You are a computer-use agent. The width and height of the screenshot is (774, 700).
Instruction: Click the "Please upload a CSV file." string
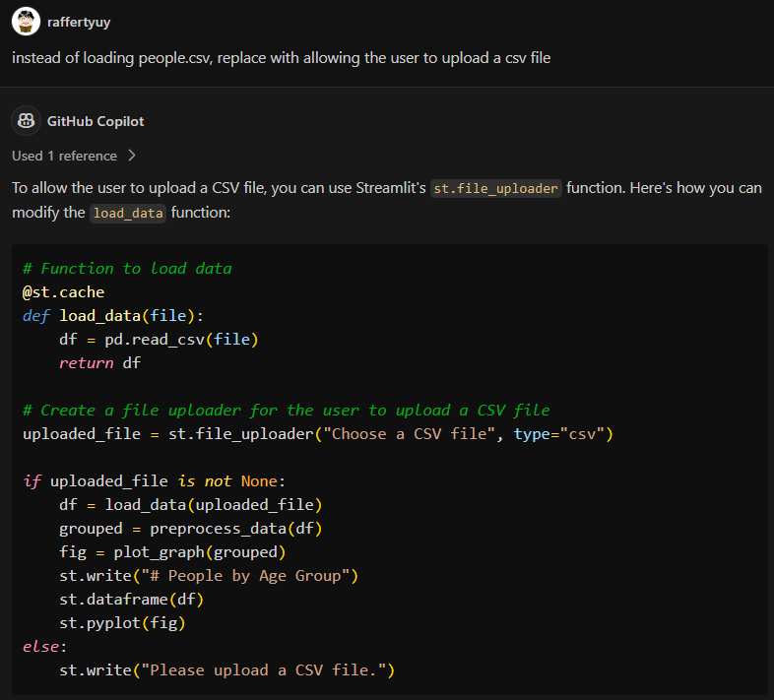click(x=267, y=670)
